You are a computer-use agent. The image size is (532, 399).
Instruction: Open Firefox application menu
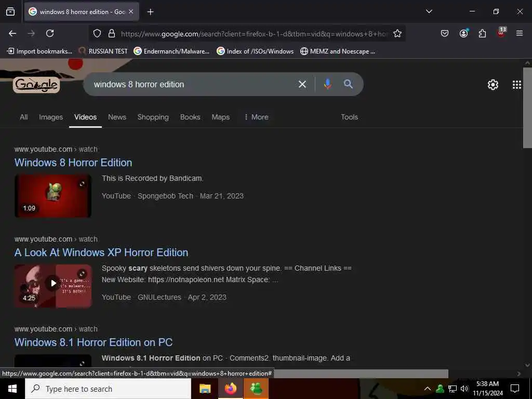point(520,33)
